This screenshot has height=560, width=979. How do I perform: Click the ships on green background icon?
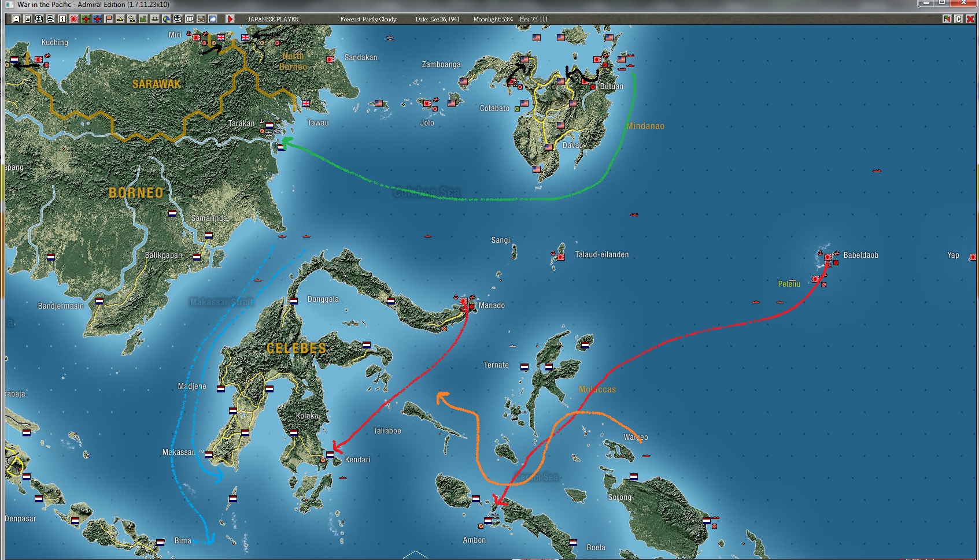pyautogui.click(x=155, y=19)
